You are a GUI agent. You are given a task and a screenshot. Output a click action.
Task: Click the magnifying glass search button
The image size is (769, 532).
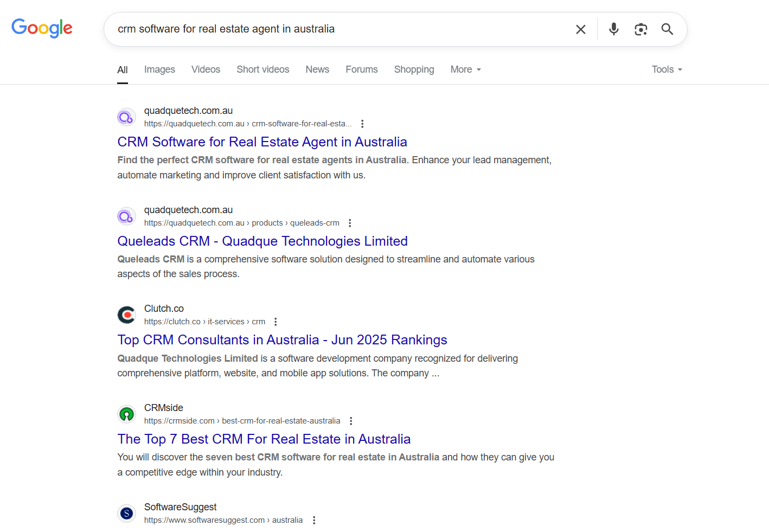[667, 29]
